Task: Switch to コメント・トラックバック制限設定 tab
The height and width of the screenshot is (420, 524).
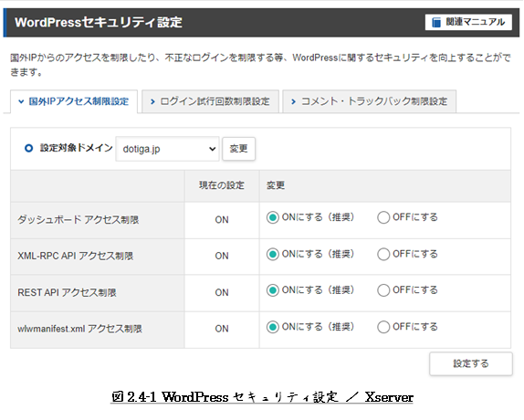Action: coord(370,101)
